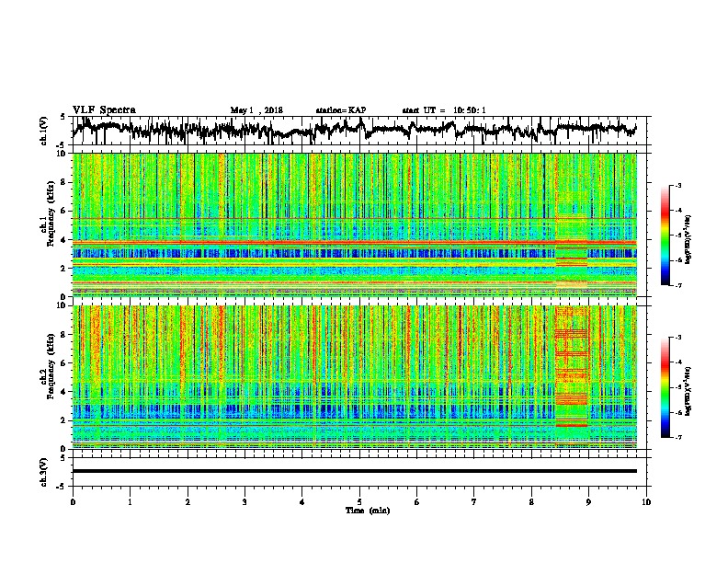Viewport: 728px width, 563px height.
Task: Click the "station=KAP" header text
Action: point(341,110)
